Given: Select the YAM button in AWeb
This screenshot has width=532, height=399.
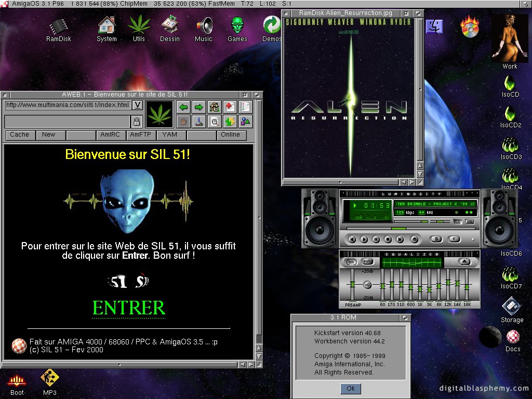Looking at the screenshot, I should (170, 135).
